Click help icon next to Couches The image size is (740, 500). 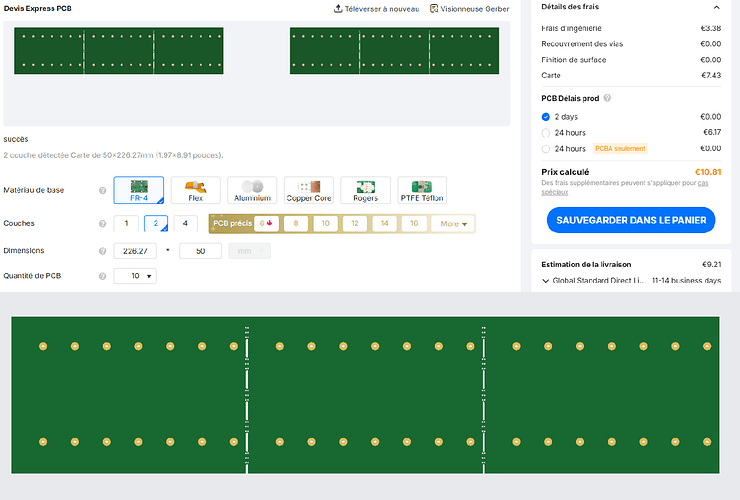click(x=102, y=224)
